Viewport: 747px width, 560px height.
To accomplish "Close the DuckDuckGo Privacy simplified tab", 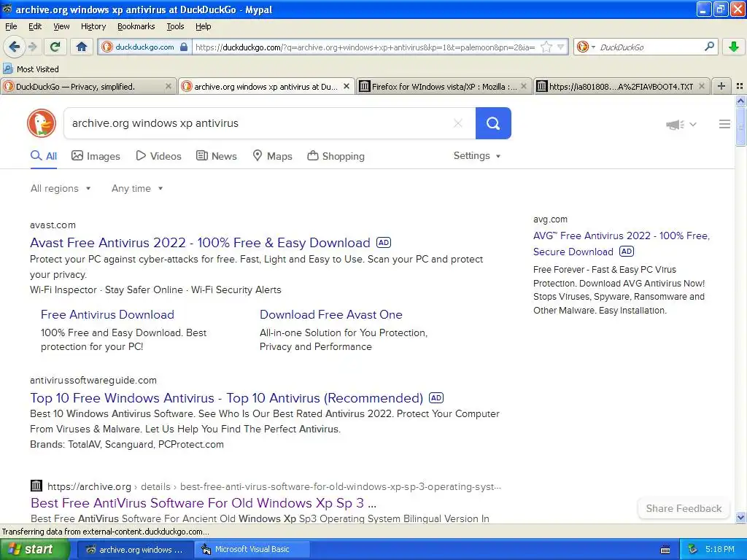I will pyautogui.click(x=169, y=86).
